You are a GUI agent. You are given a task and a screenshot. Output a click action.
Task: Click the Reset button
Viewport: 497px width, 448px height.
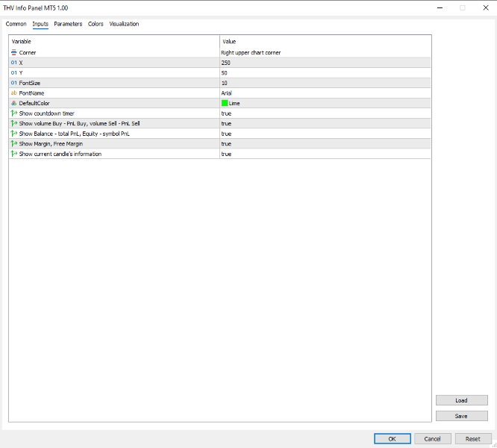pos(473,439)
